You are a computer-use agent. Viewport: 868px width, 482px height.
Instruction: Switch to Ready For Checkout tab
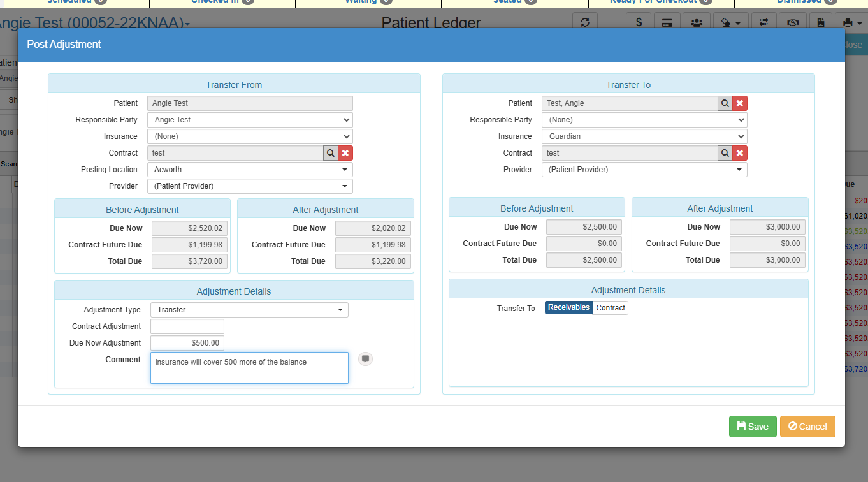[660, 2]
